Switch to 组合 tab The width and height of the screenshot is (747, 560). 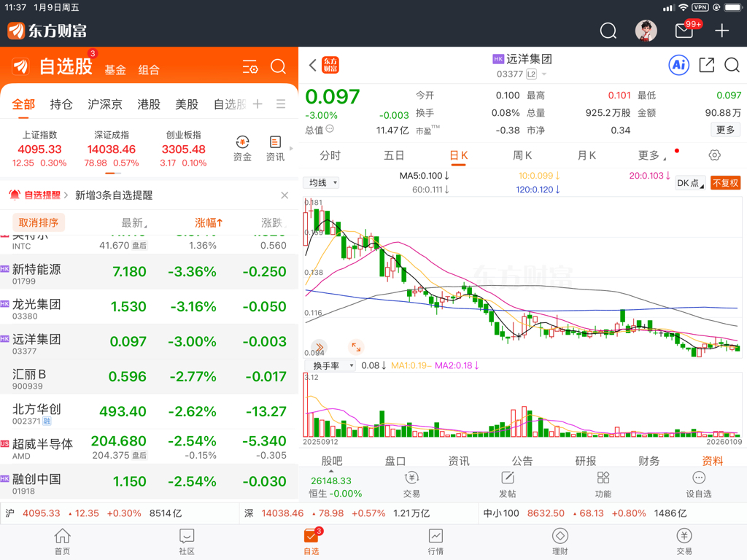click(149, 70)
